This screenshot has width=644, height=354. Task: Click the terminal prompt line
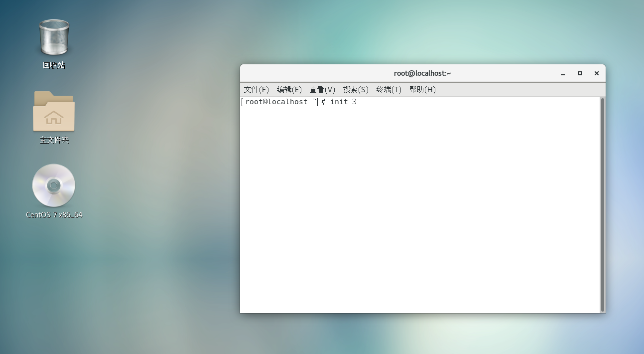coord(299,102)
